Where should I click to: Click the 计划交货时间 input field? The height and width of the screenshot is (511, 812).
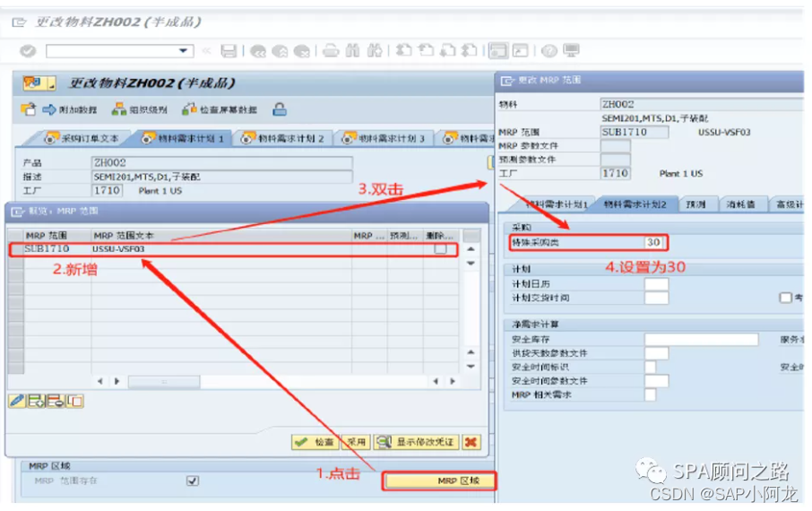tap(656, 298)
